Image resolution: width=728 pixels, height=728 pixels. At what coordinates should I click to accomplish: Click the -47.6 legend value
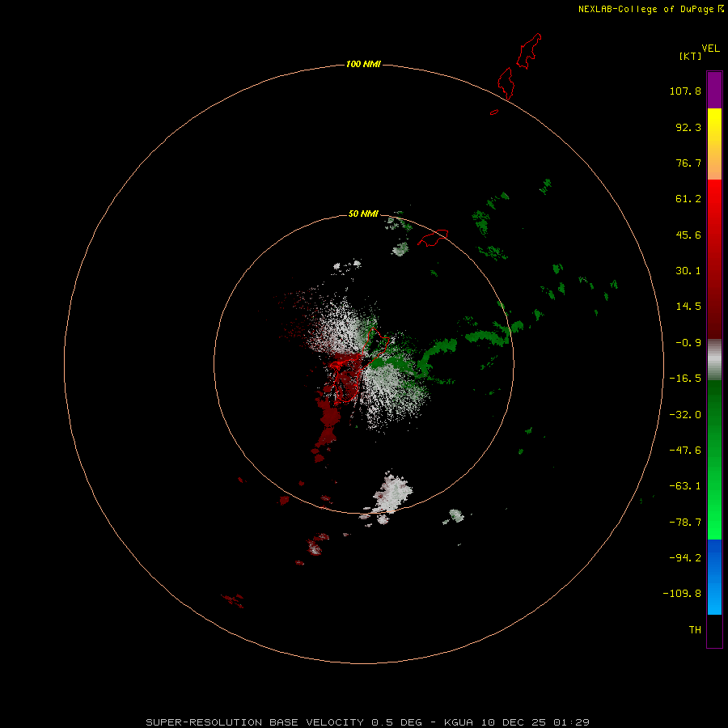(x=685, y=451)
